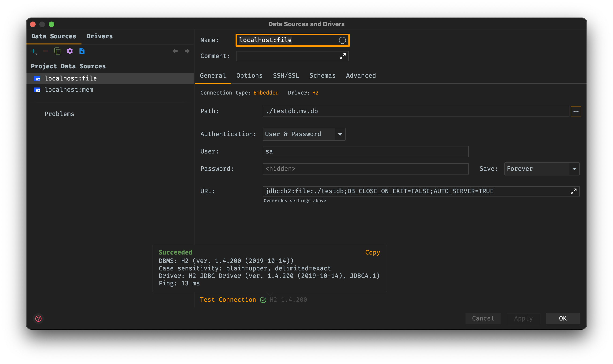The width and height of the screenshot is (613, 364).
Task: Open the Authentication dropdown
Action: tap(340, 134)
